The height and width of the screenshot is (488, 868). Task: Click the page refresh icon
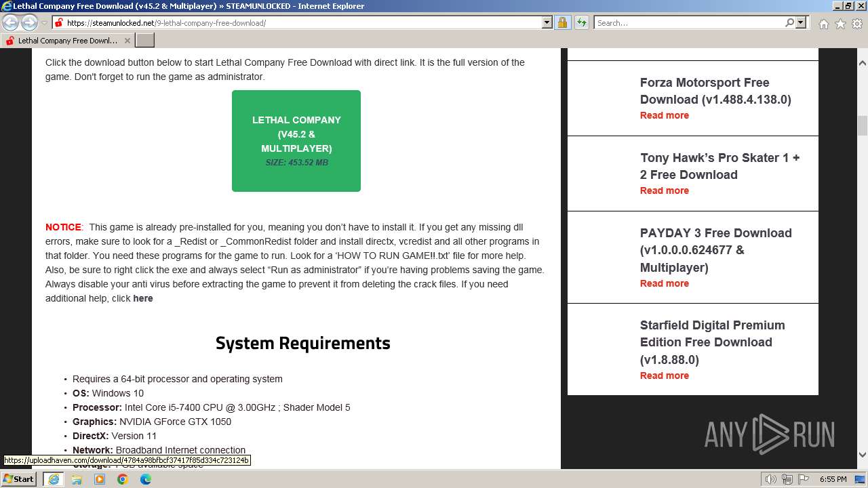click(x=582, y=22)
